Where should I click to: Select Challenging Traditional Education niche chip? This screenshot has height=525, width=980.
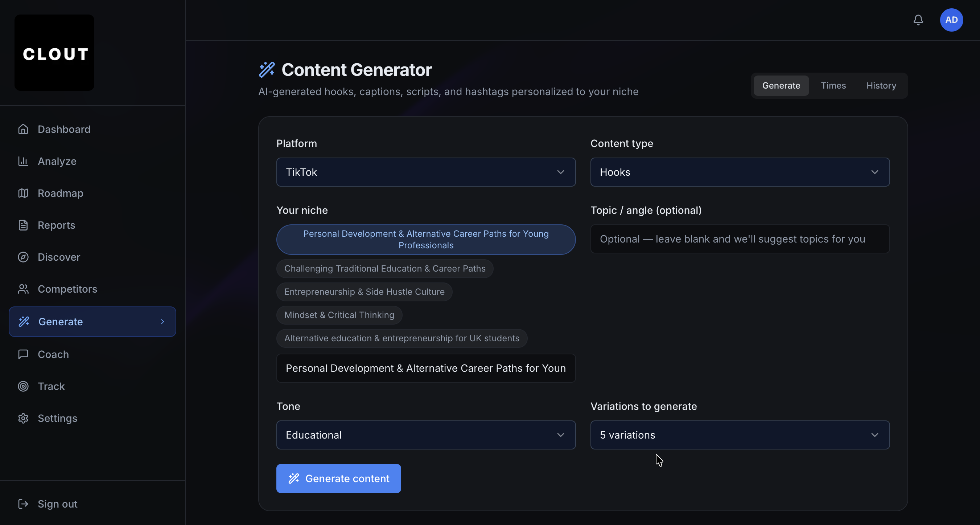click(x=384, y=268)
